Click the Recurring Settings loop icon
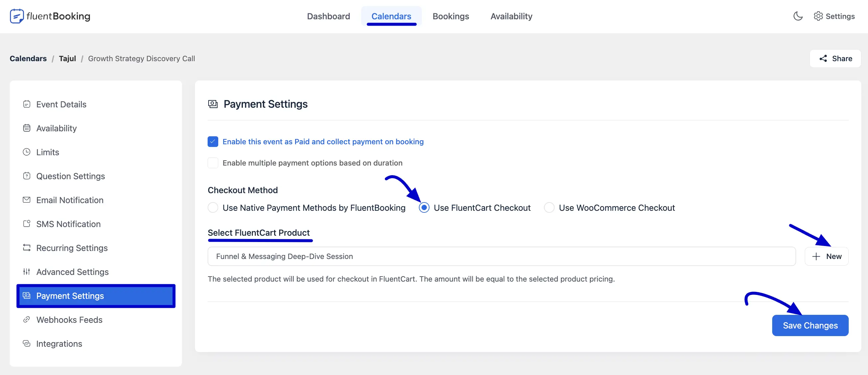 (x=27, y=248)
